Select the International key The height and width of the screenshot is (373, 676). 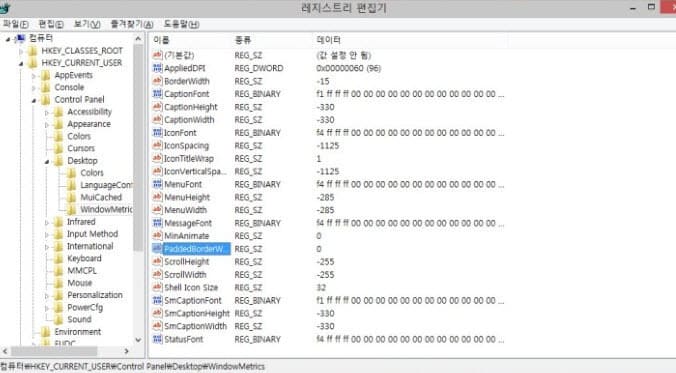(90, 246)
